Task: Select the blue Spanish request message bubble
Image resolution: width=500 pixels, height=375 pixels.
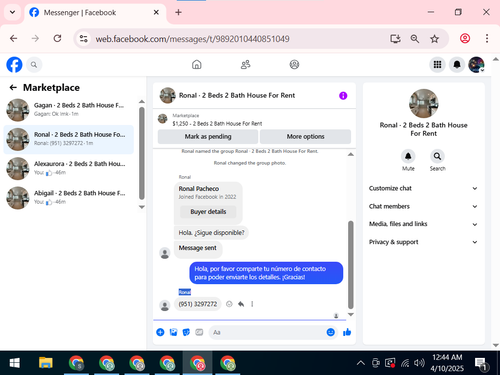Action: point(266,273)
